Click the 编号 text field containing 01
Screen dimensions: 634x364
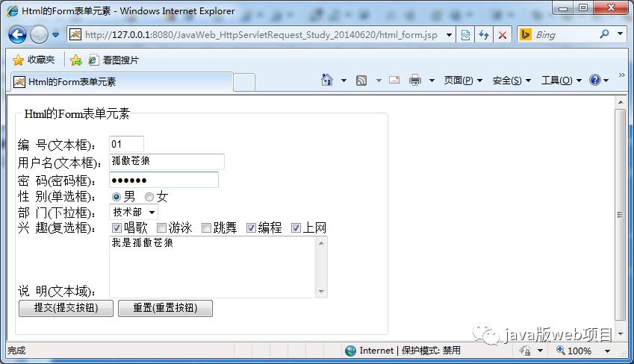[x=126, y=144]
